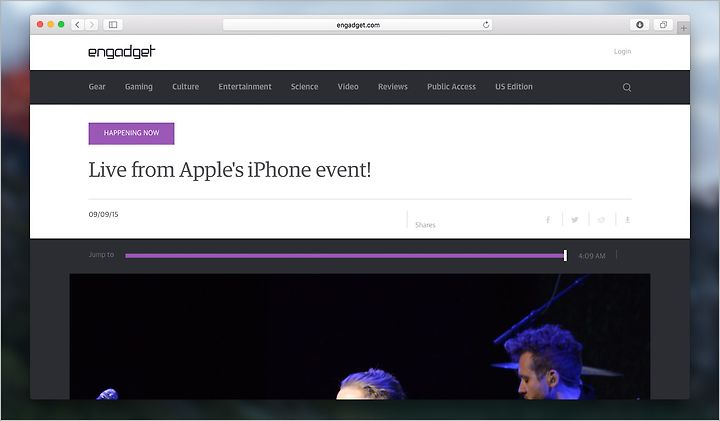The height and width of the screenshot is (421, 720).
Task: Open the Safari downloads button
Action: (x=640, y=25)
